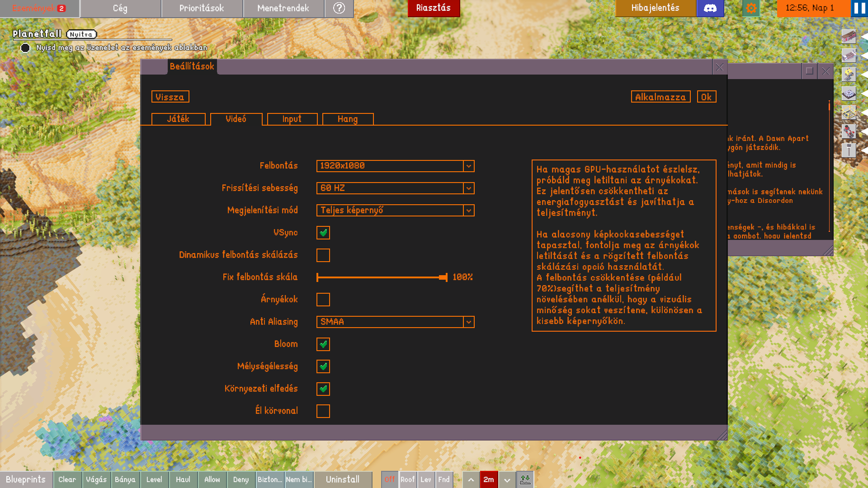Pause game with the pause icon
868x488 pixels.
tap(859, 8)
